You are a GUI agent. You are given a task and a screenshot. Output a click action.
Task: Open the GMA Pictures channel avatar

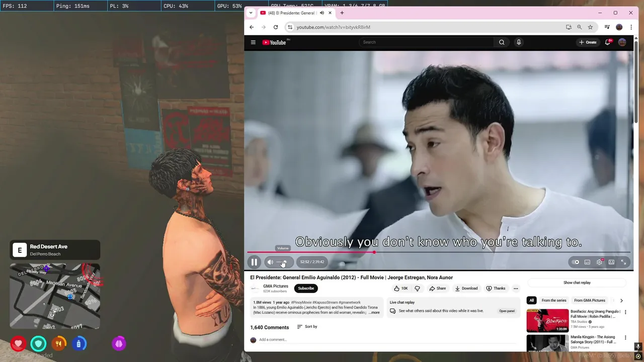[255, 289]
